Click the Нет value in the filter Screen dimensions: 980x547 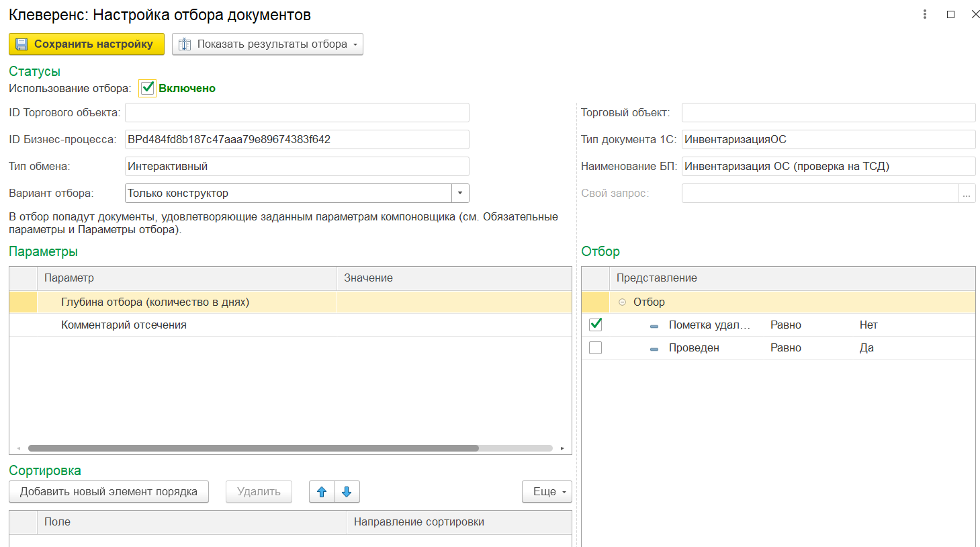click(868, 325)
